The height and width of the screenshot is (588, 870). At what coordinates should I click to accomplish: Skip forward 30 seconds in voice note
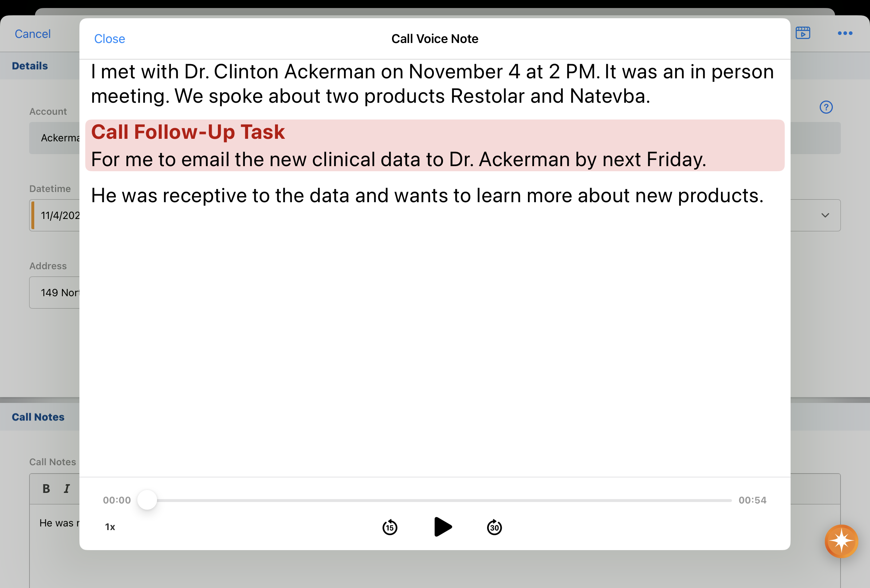coord(494,528)
